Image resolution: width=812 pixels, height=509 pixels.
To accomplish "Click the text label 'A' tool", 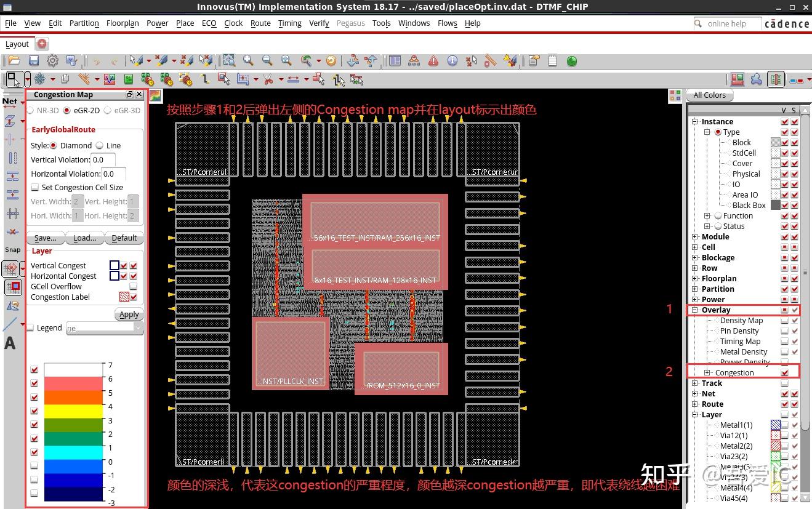I will 10,343.
